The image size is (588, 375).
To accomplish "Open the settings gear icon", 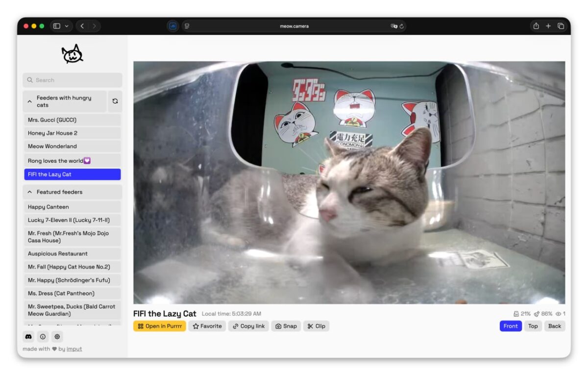I will coord(57,337).
